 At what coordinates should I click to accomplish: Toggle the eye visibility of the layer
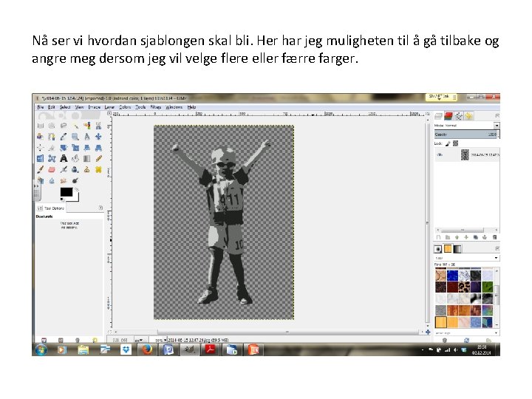(440, 154)
